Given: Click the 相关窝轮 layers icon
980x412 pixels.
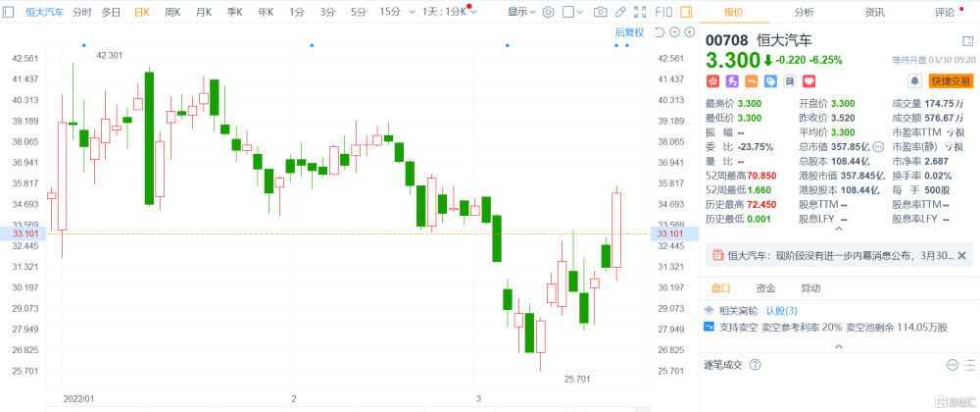Looking at the screenshot, I should (x=709, y=311).
